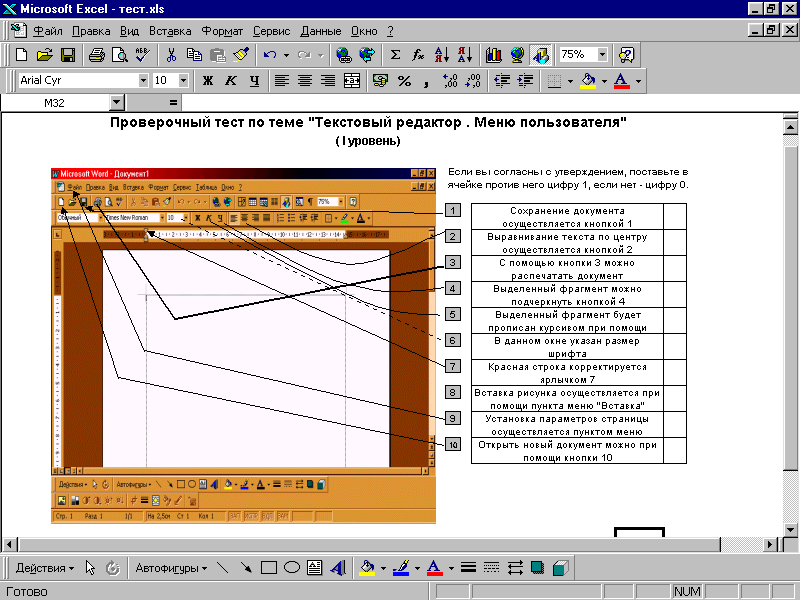Open the Действия drawing menu

tap(45, 568)
